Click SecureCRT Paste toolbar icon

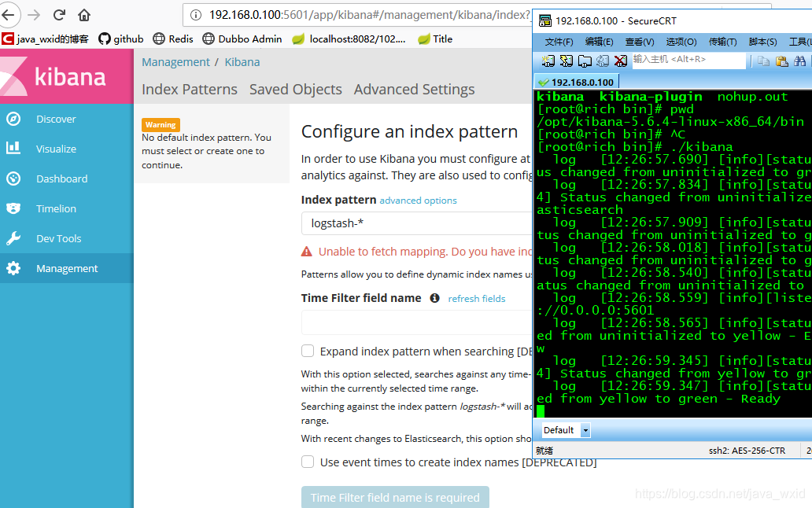(x=781, y=61)
